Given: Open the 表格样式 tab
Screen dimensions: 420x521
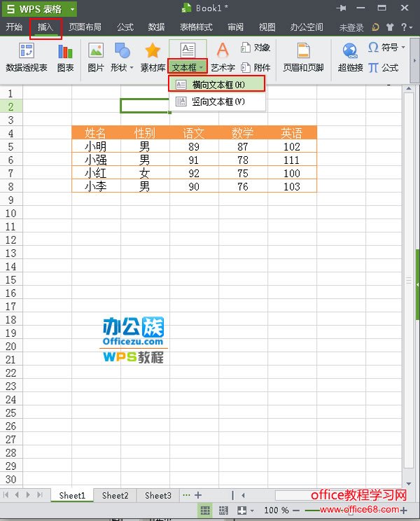Looking at the screenshot, I should click(x=196, y=27).
